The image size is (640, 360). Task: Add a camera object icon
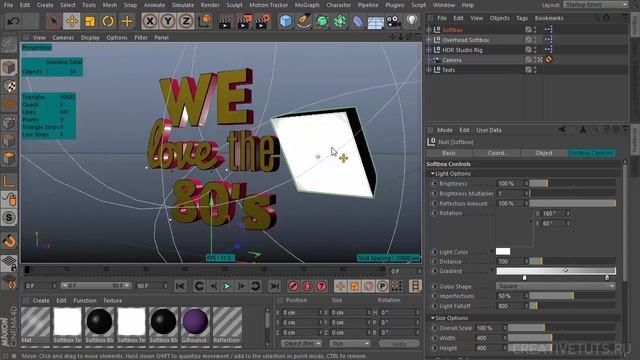pos(393,21)
